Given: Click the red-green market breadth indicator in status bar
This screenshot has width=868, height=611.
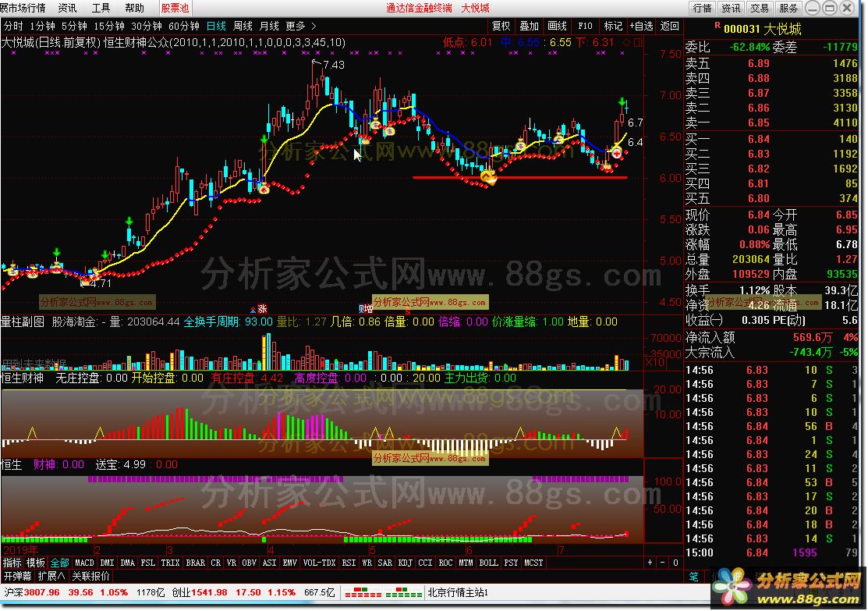Looking at the screenshot, I should coord(383,593).
